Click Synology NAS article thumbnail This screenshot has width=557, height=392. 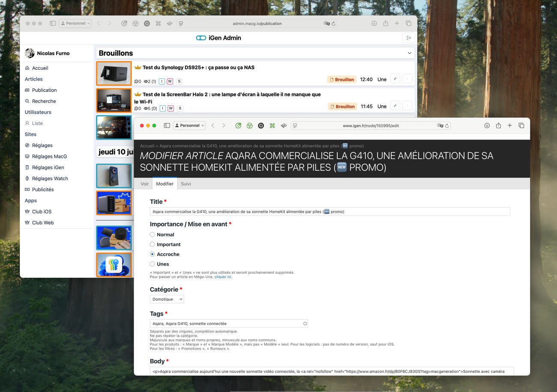tap(114, 74)
